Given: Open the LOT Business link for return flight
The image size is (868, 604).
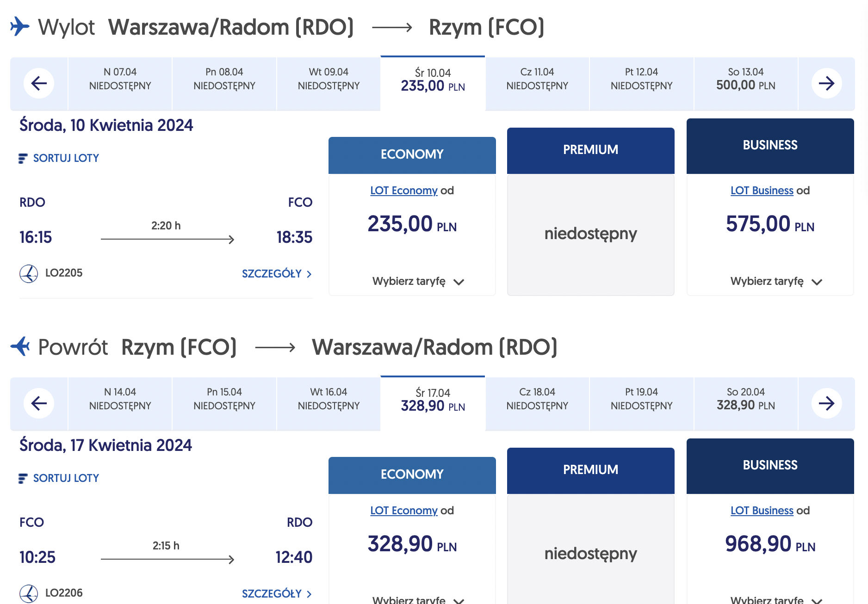Looking at the screenshot, I should (762, 511).
